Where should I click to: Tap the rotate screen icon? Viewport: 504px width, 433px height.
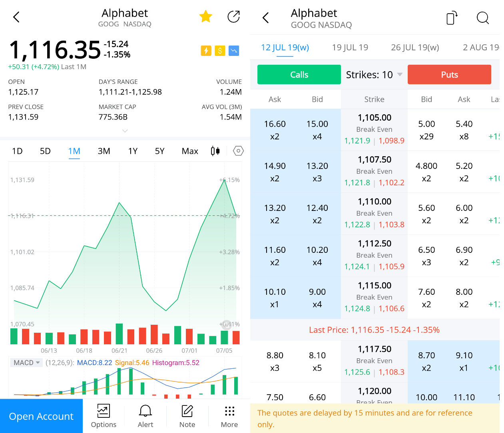452,18
